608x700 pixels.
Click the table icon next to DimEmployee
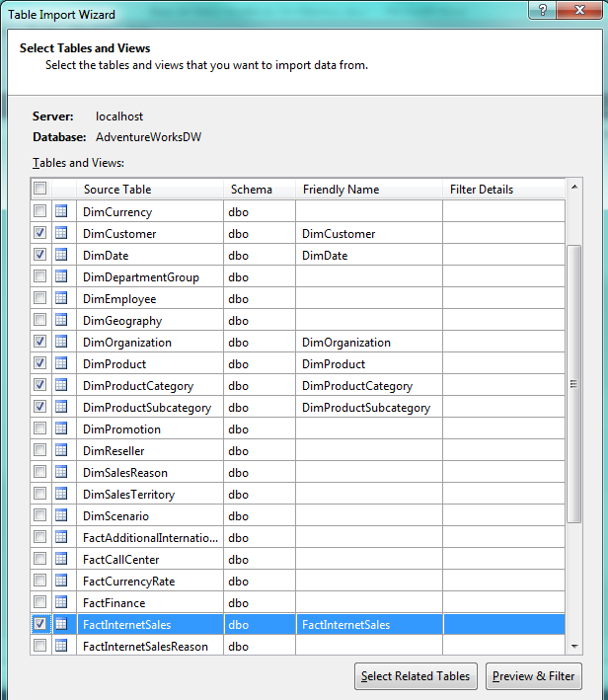pyautogui.click(x=61, y=299)
